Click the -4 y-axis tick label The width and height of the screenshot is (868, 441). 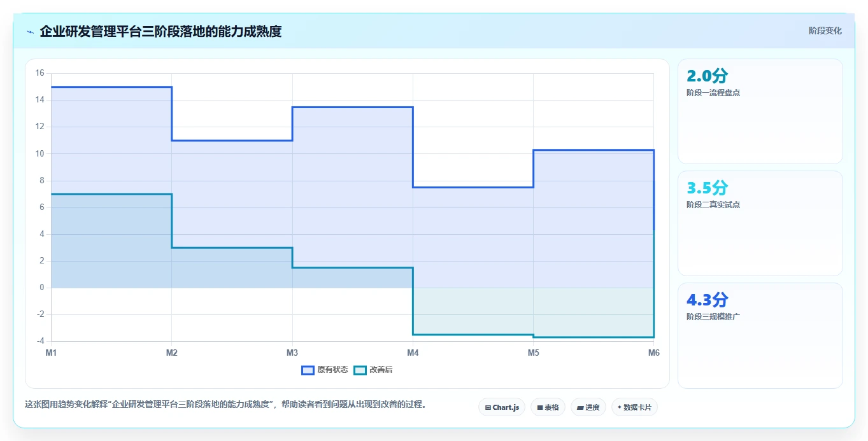click(39, 341)
